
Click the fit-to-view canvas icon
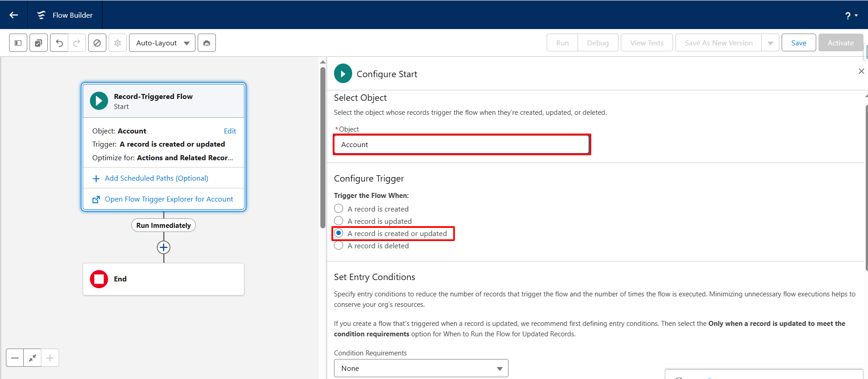[32, 358]
